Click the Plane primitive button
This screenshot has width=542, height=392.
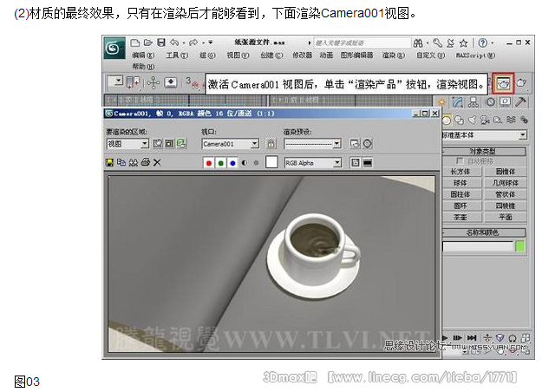click(505, 217)
